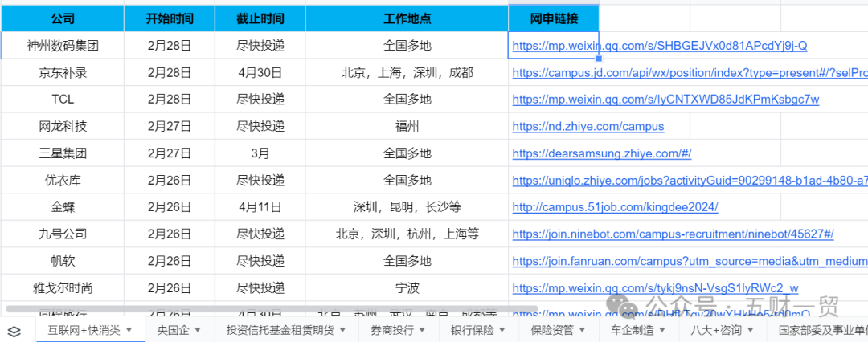Screen dimensions: 868x342
Task: Select the 京东补录 company cell
Action: [x=63, y=72]
